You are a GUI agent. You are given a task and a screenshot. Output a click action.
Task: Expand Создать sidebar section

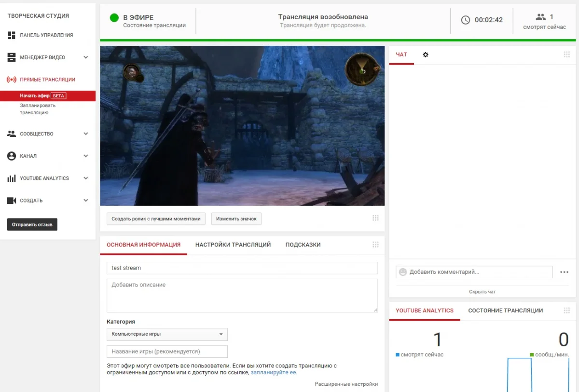(86, 201)
